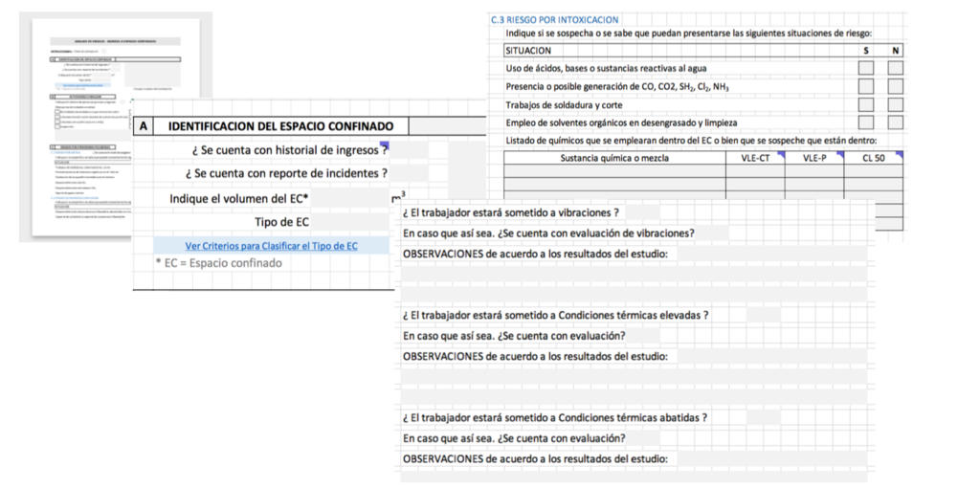Screen dimensions: 980x489
Task: Click the C.3 RIESGO POR INTOXICACION heading
Action: click(554, 20)
